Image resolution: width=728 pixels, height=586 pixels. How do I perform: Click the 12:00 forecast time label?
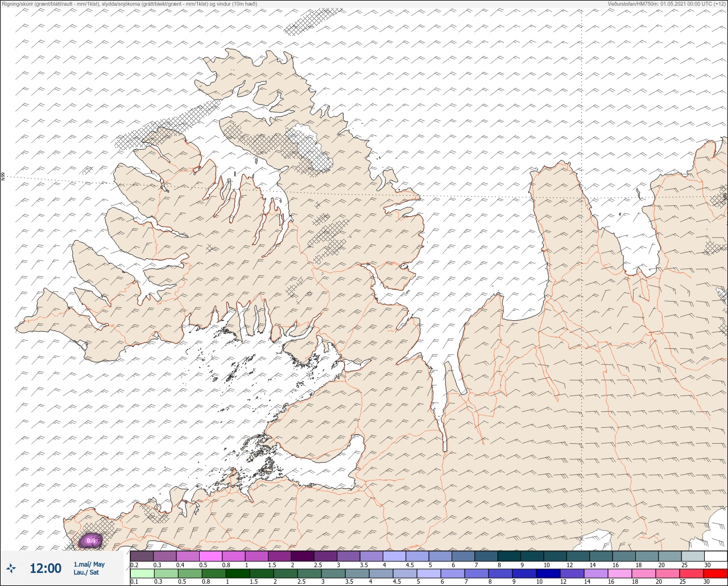click(45, 568)
